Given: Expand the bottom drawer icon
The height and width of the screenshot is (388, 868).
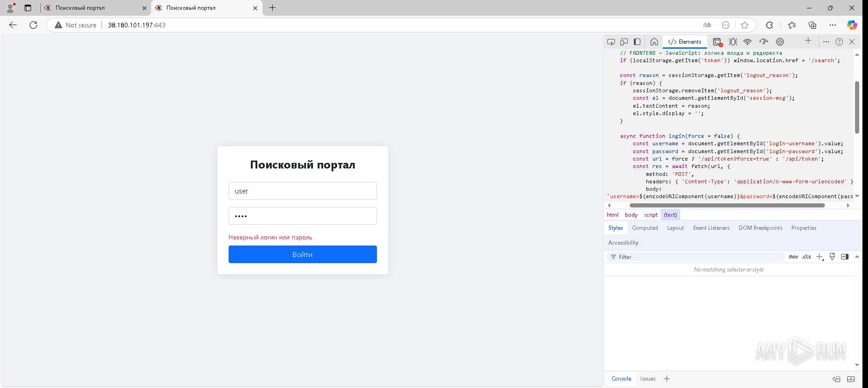Looking at the screenshot, I should [x=851, y=379].
